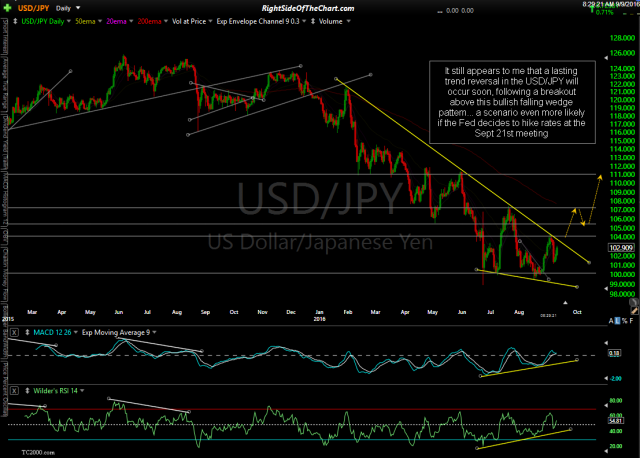
Task: Open the 50ema indicator dropdown
Action: tap(100, 21)
